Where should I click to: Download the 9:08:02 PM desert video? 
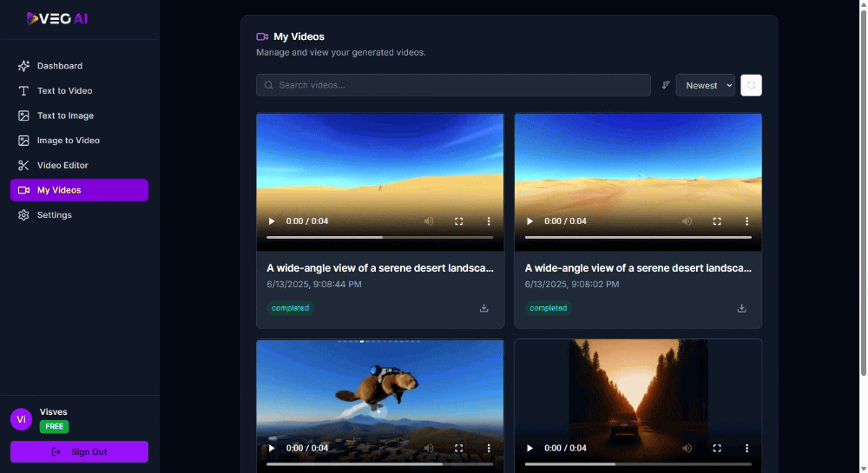point(742,308)
